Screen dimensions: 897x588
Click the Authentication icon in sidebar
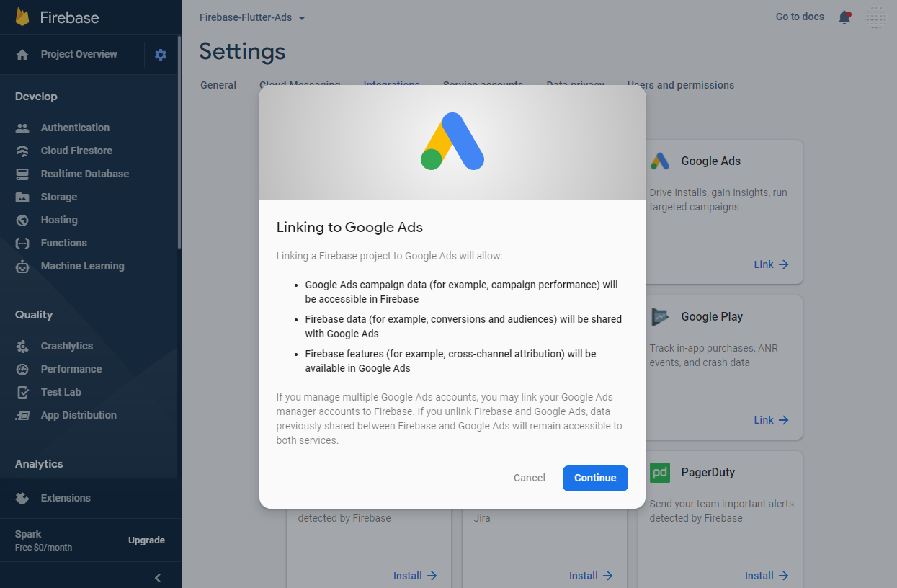tap(22, 128)
